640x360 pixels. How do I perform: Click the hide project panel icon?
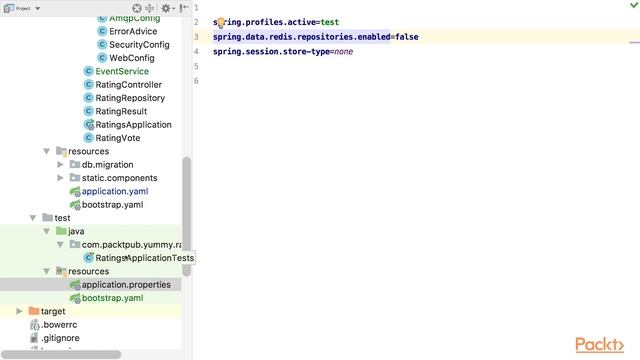click(x=184, y=8)
